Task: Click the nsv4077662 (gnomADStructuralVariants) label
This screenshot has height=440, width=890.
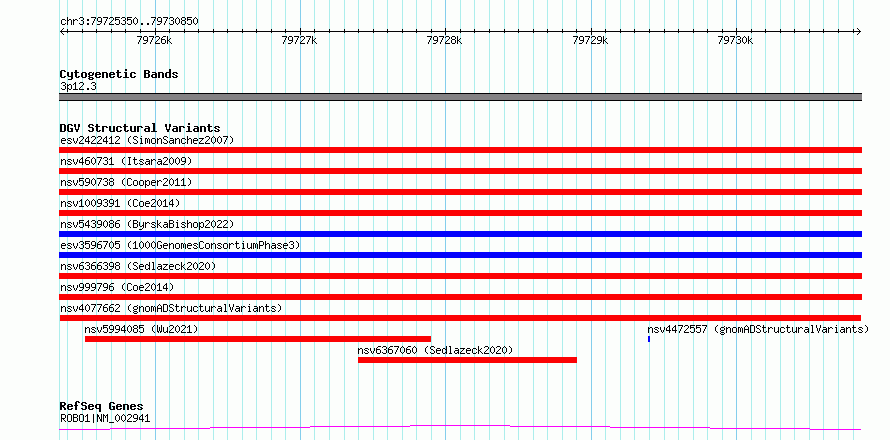Action: tap(171, 308)
